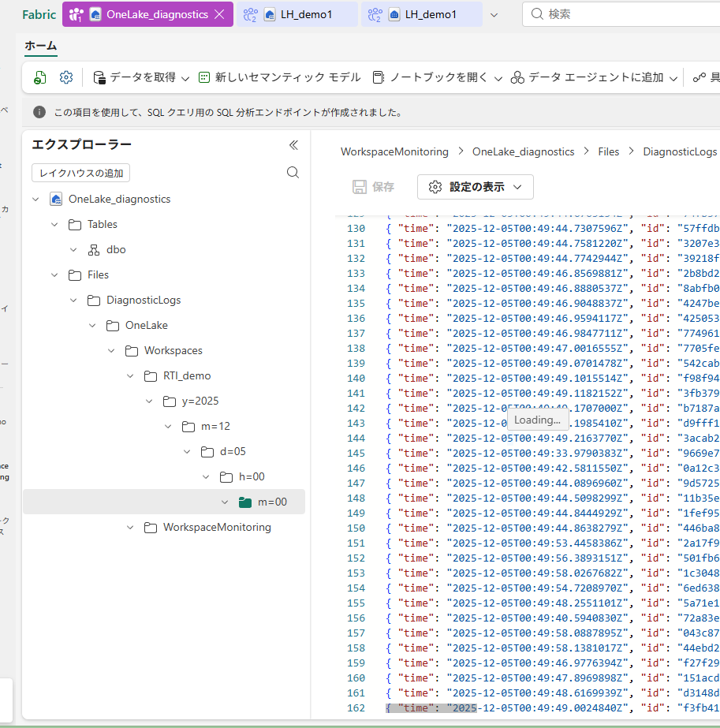This screenshot has height=728, width=720.
Task: Select the Files folder
Action: pos(98,274)
